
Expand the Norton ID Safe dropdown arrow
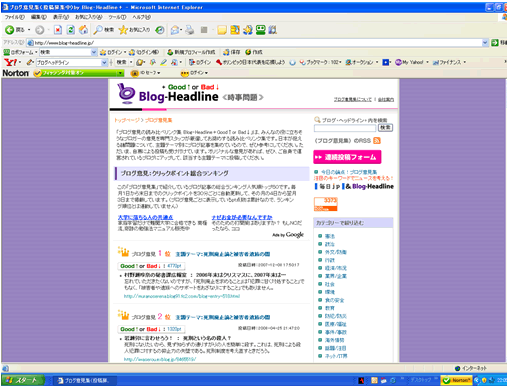(x=159, y=73)
